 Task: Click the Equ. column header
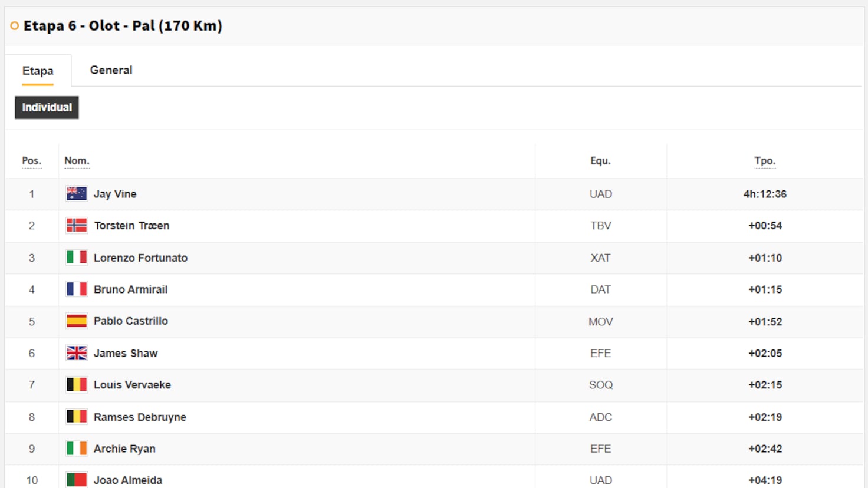600,161
